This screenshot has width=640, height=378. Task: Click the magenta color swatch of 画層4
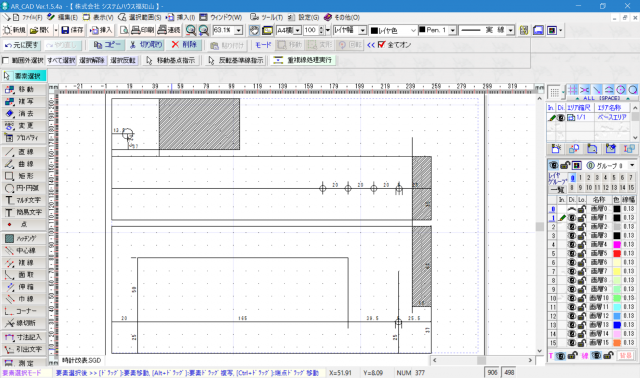click(617, 245)
